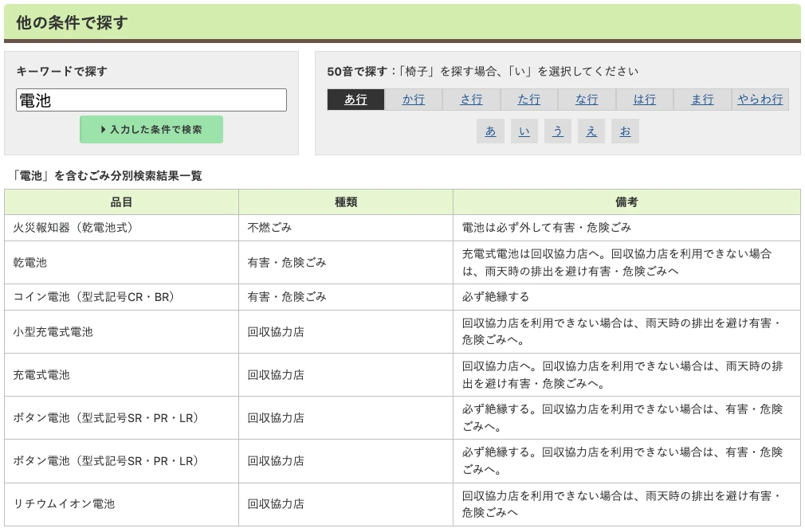The image size is (805, 532).
Task: Switch to the か行 syllabary tab
Action: click(x=412, y=100)
